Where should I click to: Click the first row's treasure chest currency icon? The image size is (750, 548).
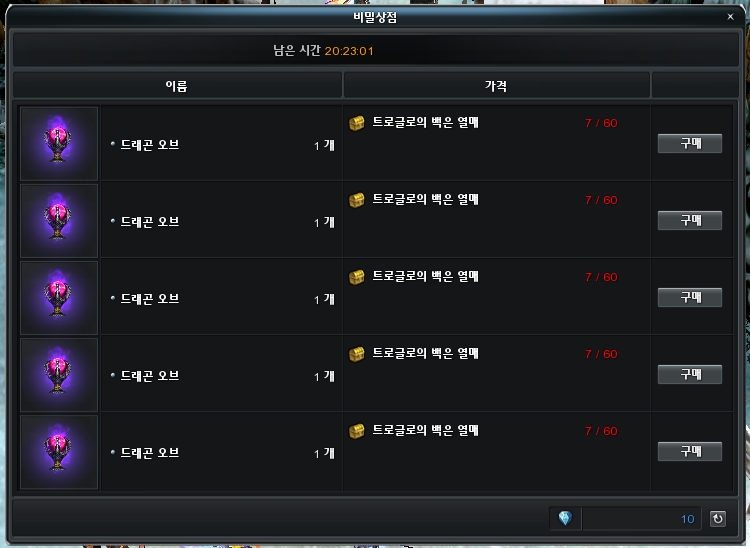[x=356, y=123]
